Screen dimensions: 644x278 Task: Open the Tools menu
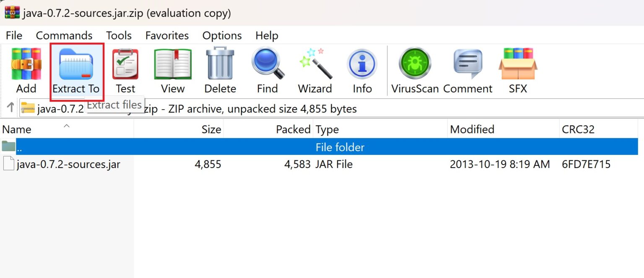tap(119, 36)
